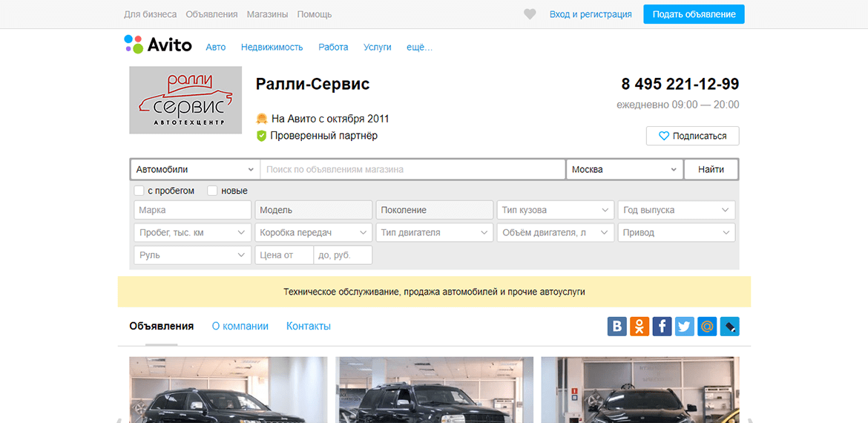Open the Работа section
This screenshot has width=868, height=423.
(x=333, y=47)
